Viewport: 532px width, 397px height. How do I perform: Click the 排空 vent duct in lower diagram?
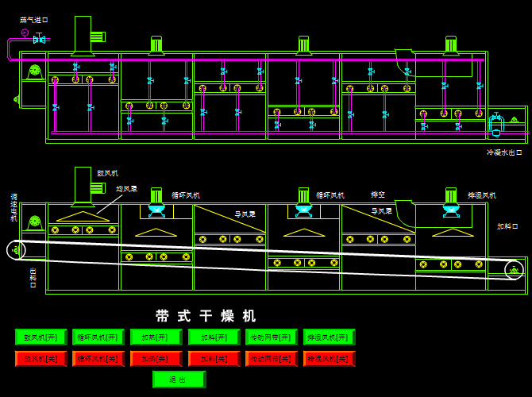click(x=404, y=214)
